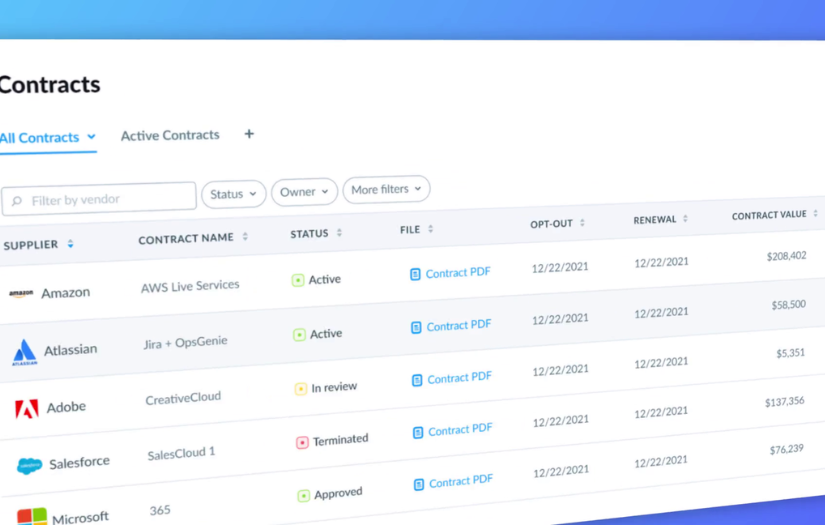The width and height of the screenshot is (825, 525).
Task: Click the Active status icon for Amazon
Action: click(298, 280)
